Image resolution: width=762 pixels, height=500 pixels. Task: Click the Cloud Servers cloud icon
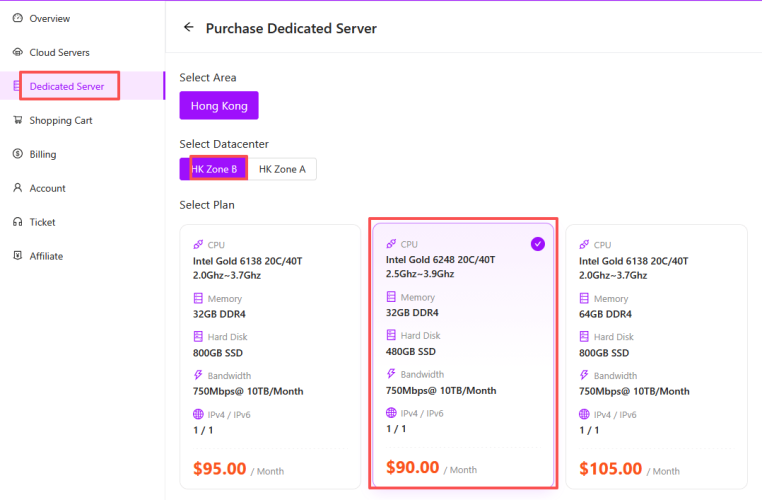(x=17, y=52)
